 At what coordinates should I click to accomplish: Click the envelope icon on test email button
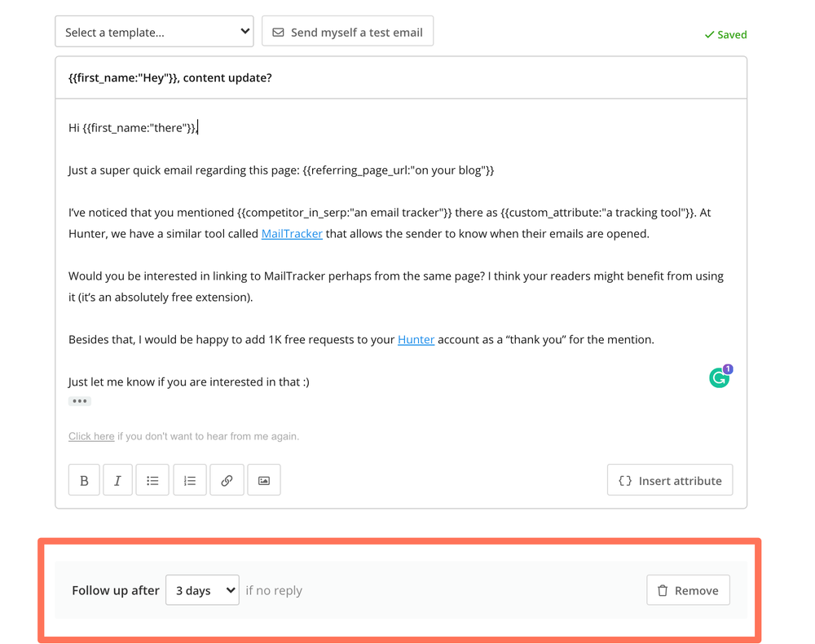point(278,31)
